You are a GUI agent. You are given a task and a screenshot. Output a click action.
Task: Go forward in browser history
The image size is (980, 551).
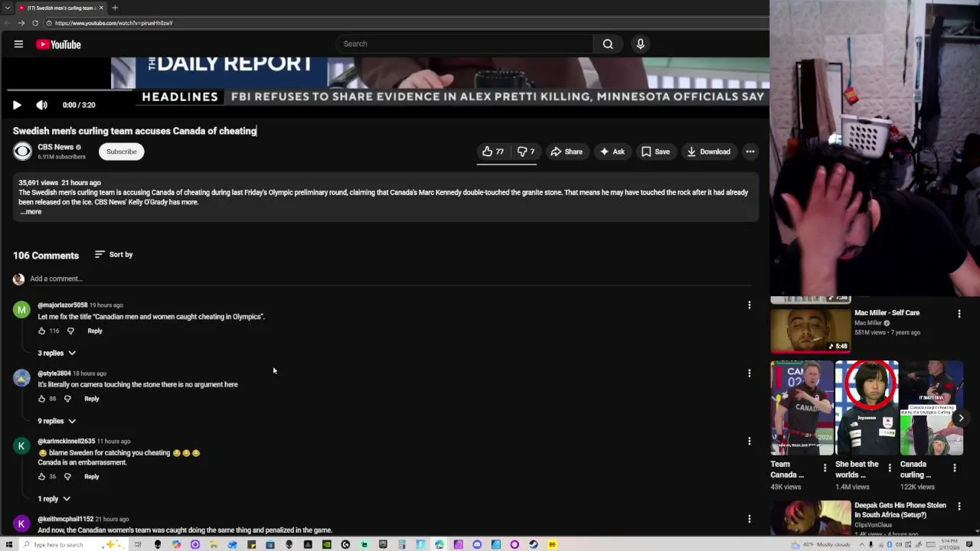(x=21, y=23)
